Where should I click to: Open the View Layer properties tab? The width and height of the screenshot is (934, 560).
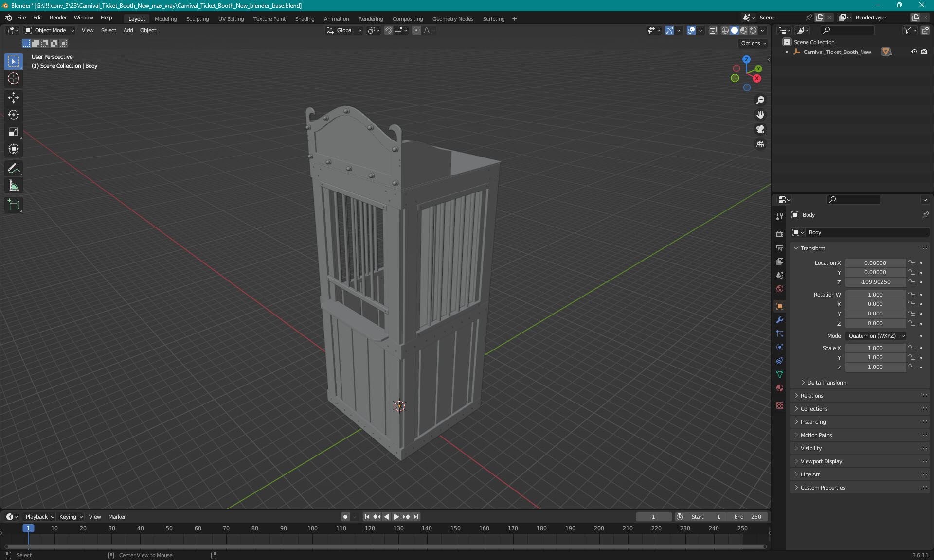pyautogui.click(x=780, y=261)
